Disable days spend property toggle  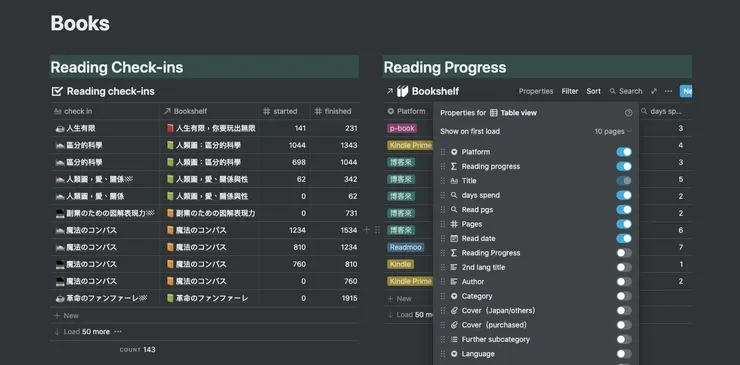point(623,195)
